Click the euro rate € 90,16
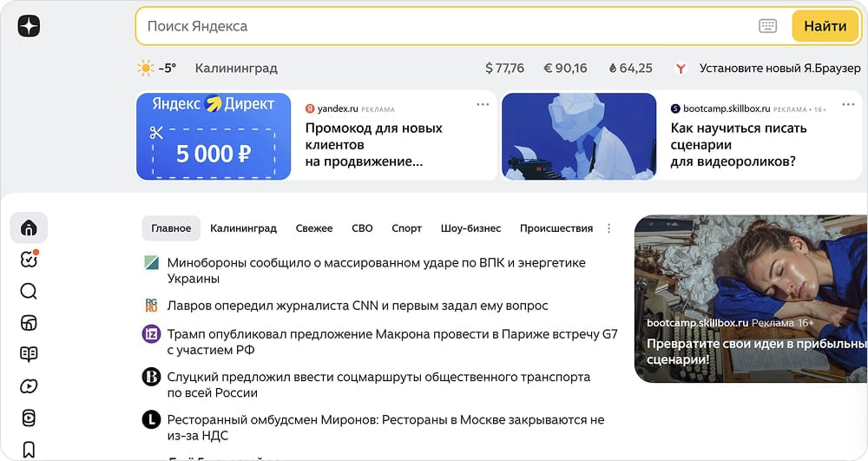The width and height of the screenshot is (868, 461). 565,68
